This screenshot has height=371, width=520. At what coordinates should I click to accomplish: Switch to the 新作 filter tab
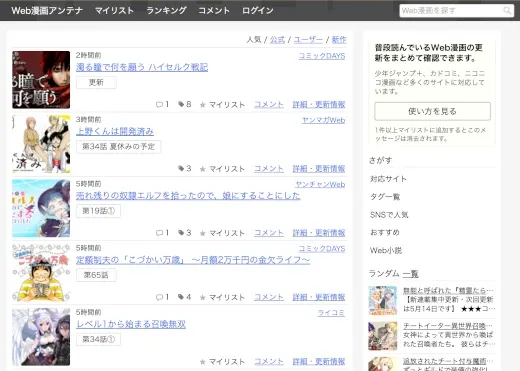click(x=339, y=40)
